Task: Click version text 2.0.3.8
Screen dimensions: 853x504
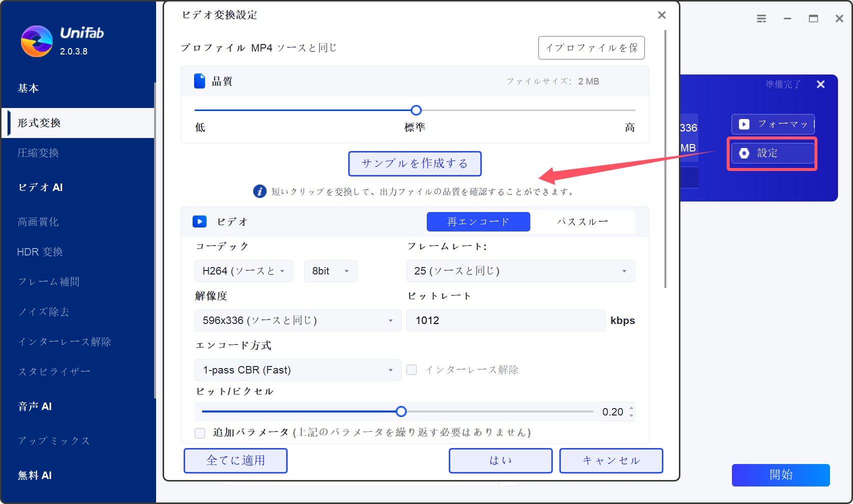Action: [x=74, y=51]
